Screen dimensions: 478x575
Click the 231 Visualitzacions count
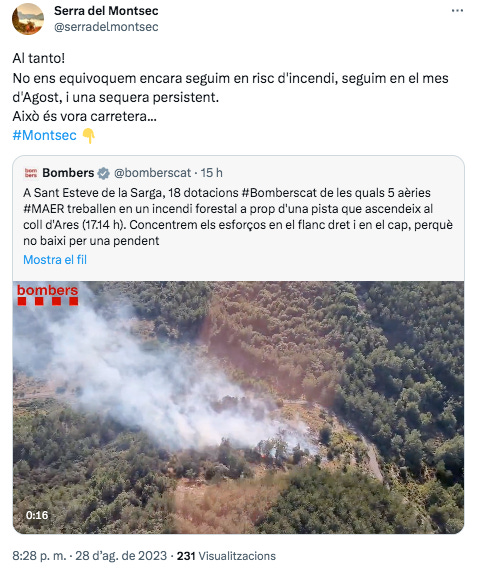tap(226, 556)
